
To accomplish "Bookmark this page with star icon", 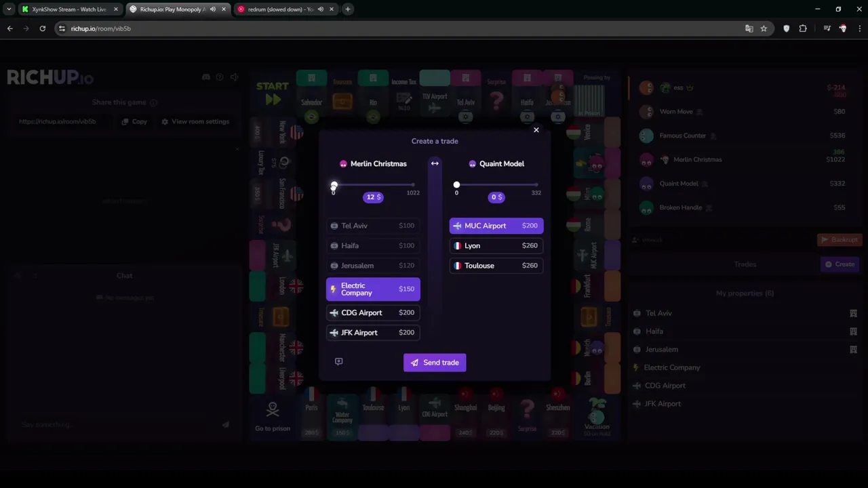I will pyautogui.click(x=764, y=28).
